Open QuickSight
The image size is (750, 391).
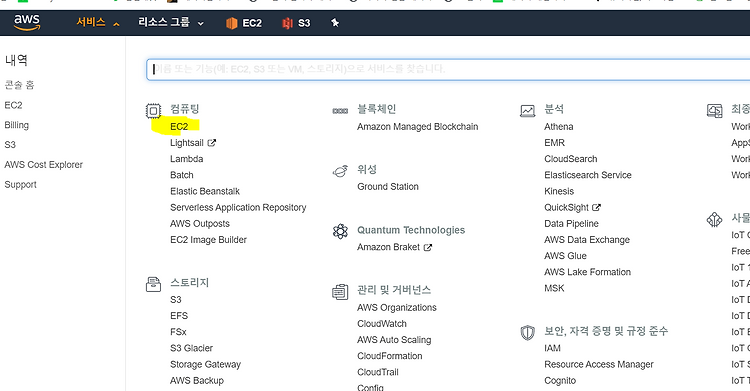point(567,208)
